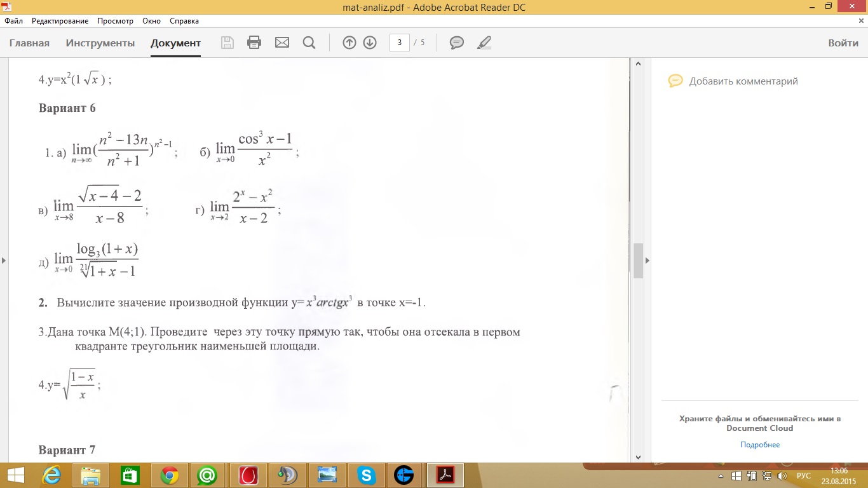This screenshot has width=868, height=488.
Task: Expand the left navigation pane arrow
Action: (4, 260)
